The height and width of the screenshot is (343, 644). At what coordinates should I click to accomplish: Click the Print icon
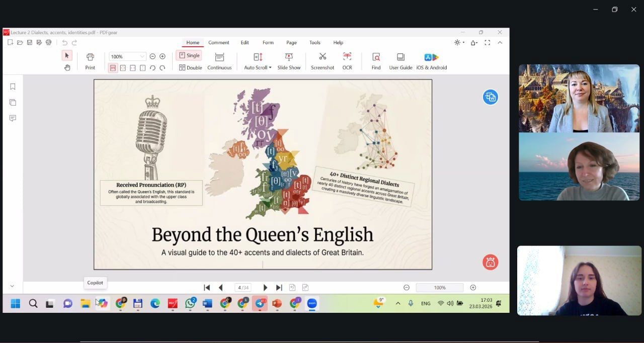tap(90, 57)
